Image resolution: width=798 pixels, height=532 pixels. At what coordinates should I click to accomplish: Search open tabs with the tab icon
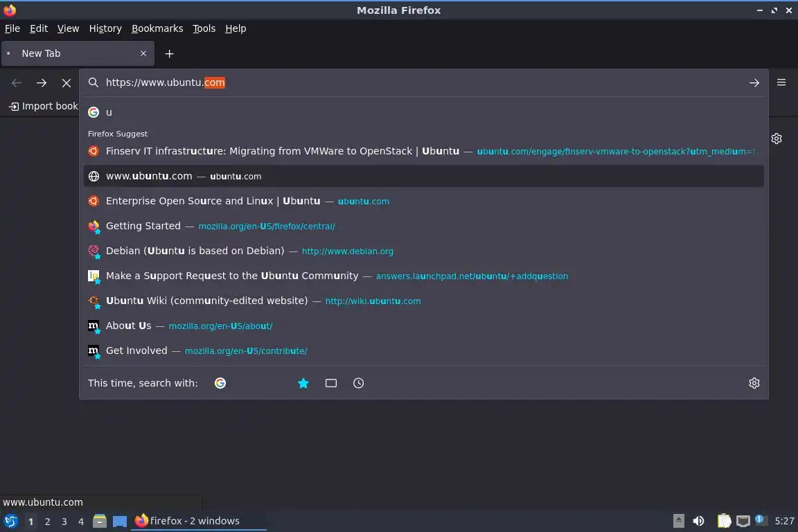click(x=331, y=383)
